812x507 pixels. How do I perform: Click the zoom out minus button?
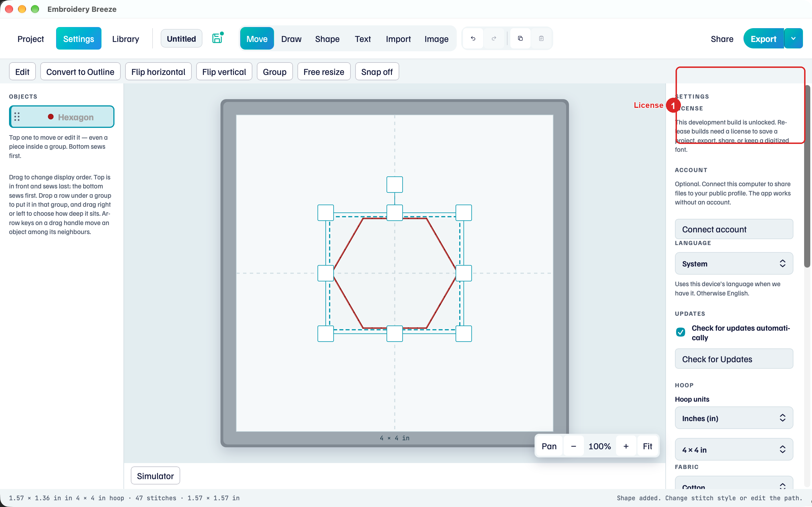pos(573,446)
